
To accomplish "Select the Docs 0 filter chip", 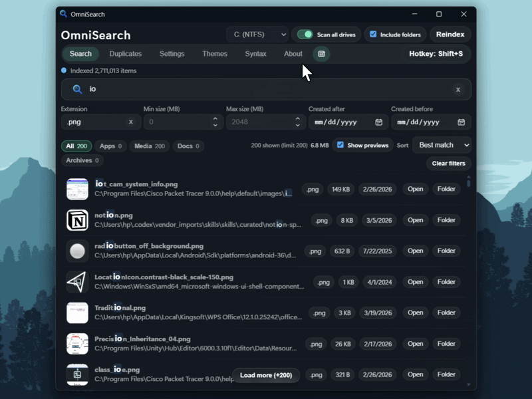I will (x=188, y=146).
